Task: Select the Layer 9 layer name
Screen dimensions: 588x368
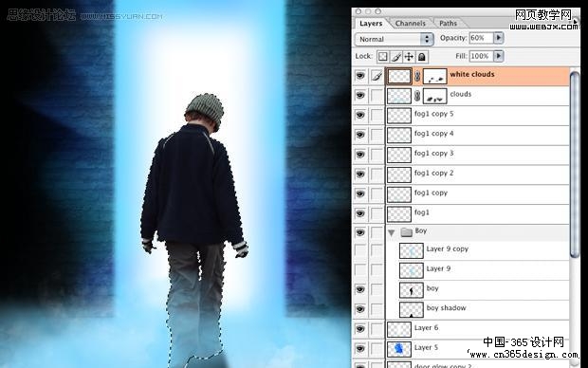Action: coord(438,268)
